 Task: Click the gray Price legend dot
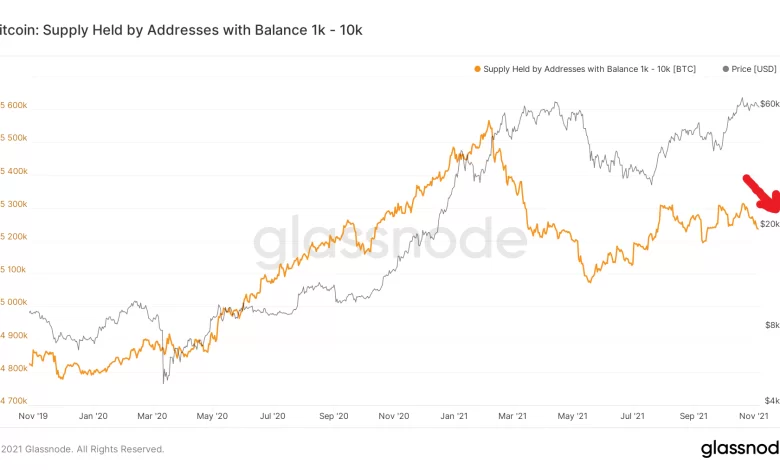[724, 70]
